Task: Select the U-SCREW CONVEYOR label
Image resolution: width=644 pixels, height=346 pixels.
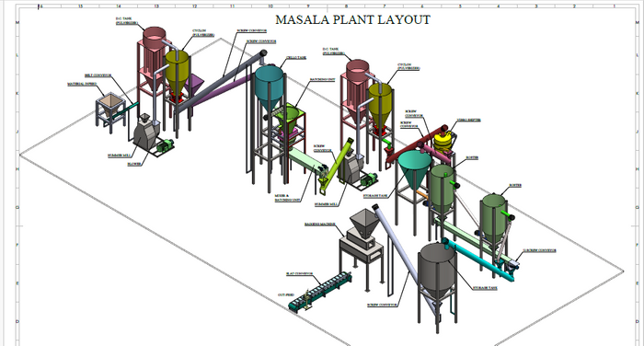Action: click(540, 250)
